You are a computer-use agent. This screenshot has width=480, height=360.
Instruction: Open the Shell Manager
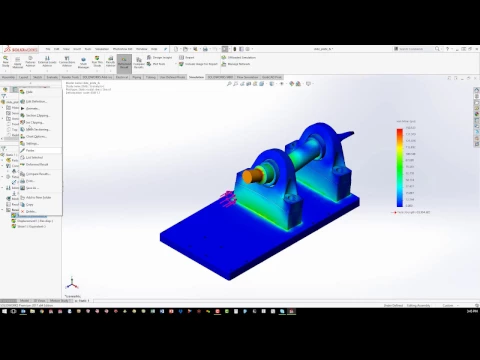point(83,63)
